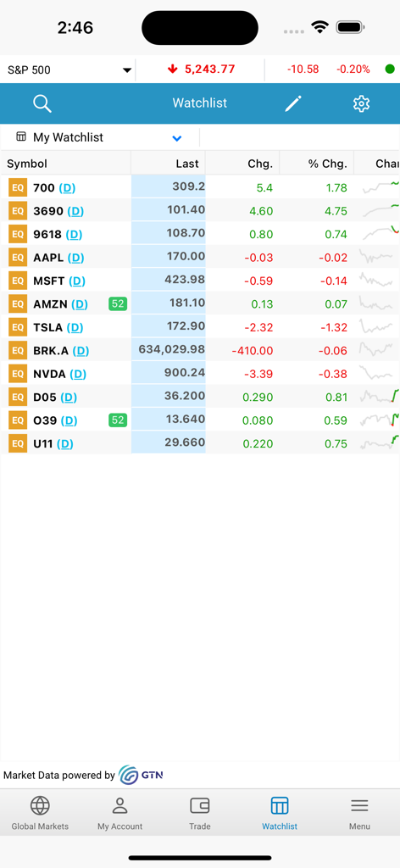400x868 pixels.
Task: Click the EQ badge for U11
Action: pyautogui.click(x=18, y=443)
